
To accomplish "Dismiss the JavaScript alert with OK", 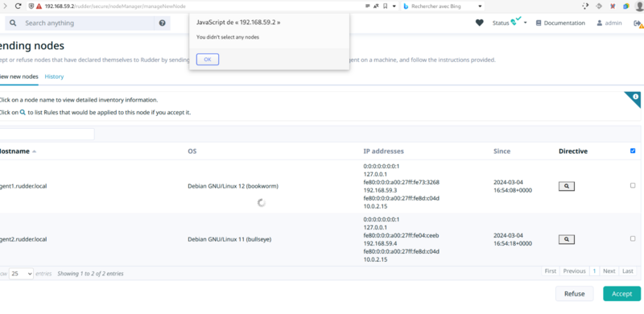I will click(x=208, y=60).
